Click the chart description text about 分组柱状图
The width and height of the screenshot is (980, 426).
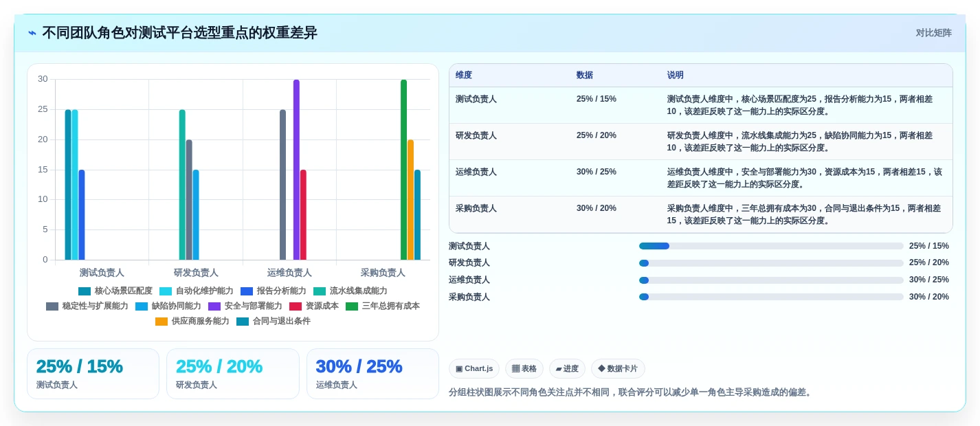click(x=631, y=392)
